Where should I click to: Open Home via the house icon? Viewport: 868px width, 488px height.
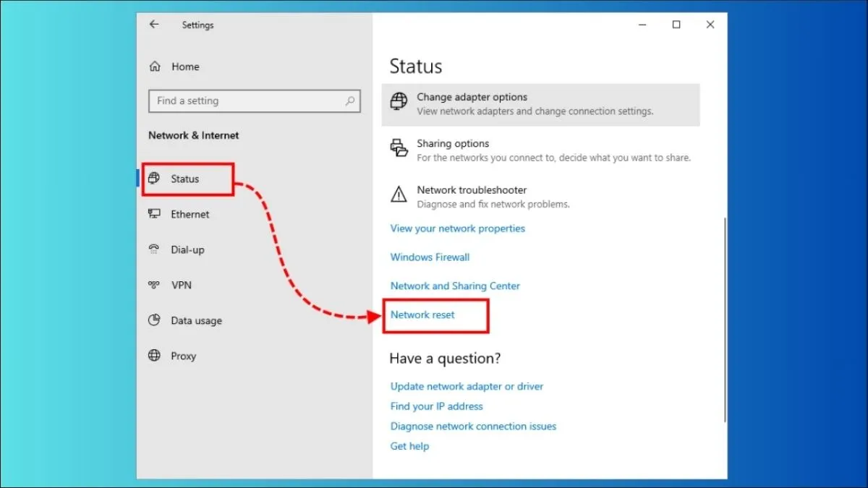click(154, 67)
